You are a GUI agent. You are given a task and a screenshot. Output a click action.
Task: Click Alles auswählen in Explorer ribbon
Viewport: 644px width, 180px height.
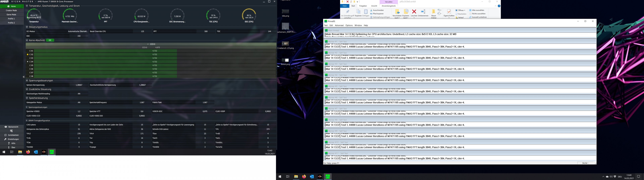click(476, 10)
